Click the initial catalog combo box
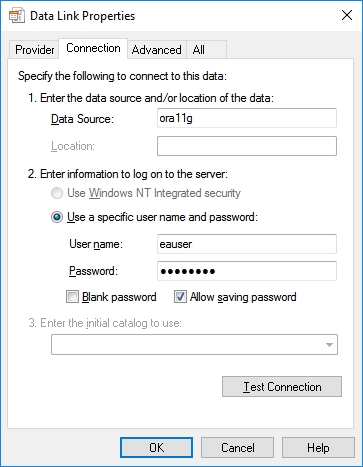Image resolution: width=363 pixels, height=467 pixels. (x=194, y=345)
